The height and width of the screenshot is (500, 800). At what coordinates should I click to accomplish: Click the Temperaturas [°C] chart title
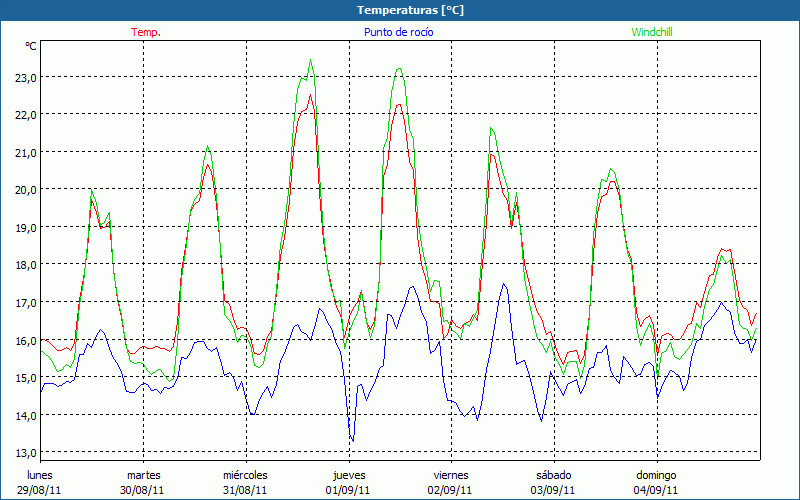click(x=410, y=10)
